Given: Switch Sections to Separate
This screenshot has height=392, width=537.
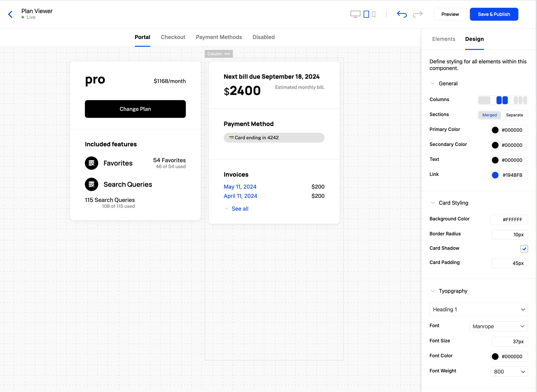Looking at the screenshot, I should [515, 115].
